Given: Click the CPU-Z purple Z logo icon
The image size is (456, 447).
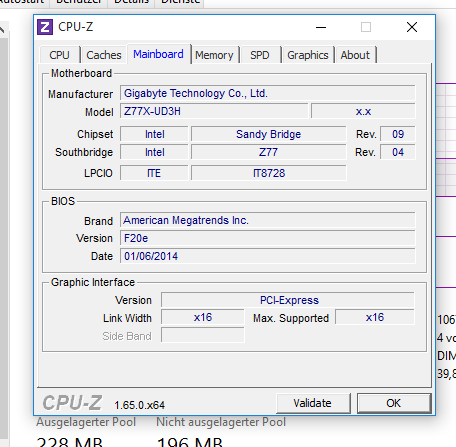Looking at the screenshot, I should coord(45,27).
